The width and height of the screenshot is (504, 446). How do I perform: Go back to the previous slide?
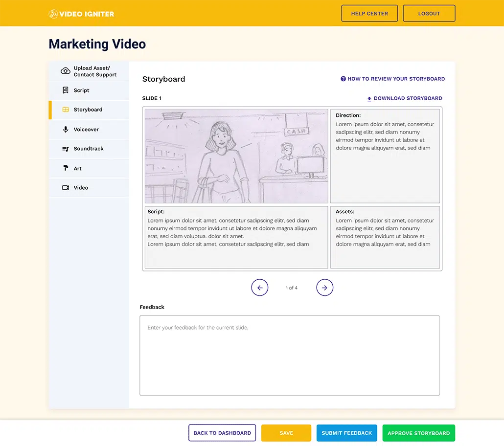[260, 288]
